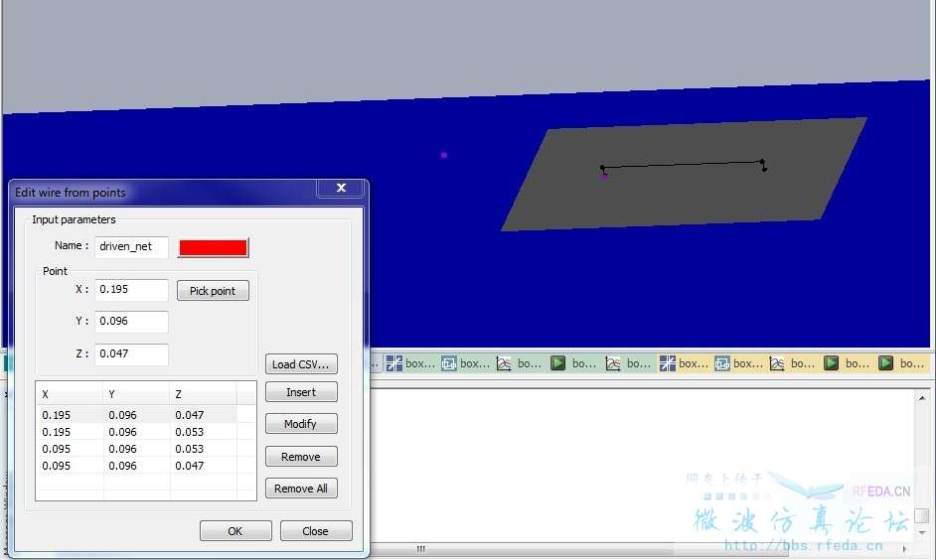
Task: Click the horizontal scrollbar thumb in the output panel
Action: (x=421, y=549)
